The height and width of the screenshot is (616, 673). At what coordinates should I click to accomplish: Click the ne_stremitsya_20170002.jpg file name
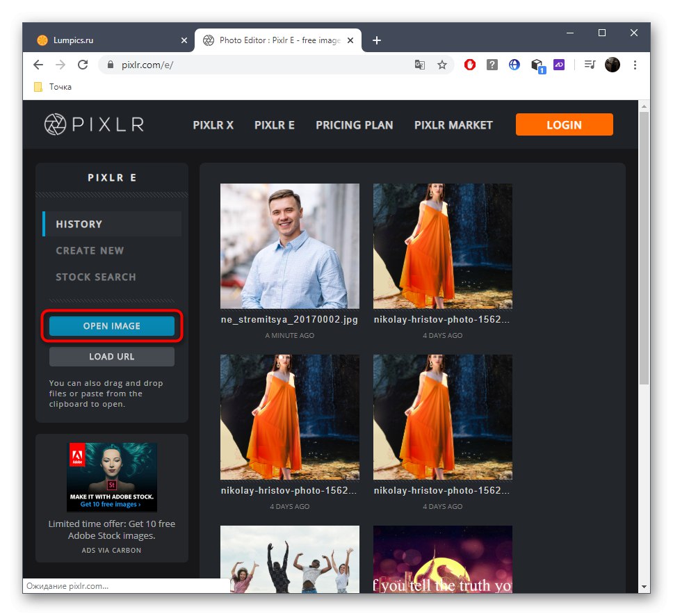click(289, 319)
